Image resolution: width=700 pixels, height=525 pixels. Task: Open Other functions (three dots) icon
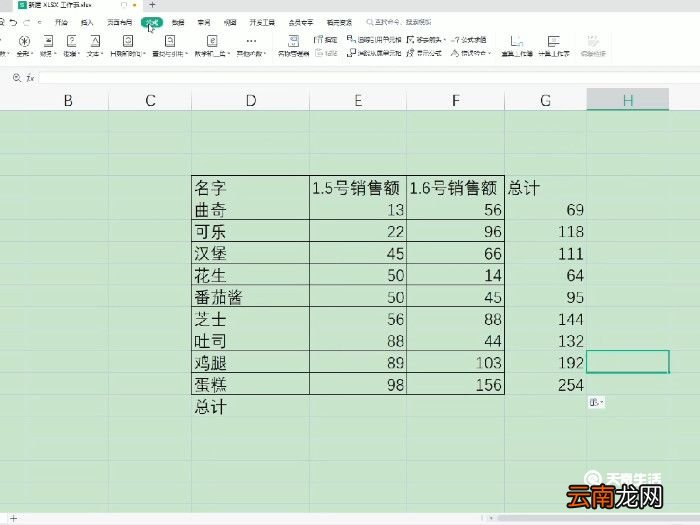tap(251, 42)
